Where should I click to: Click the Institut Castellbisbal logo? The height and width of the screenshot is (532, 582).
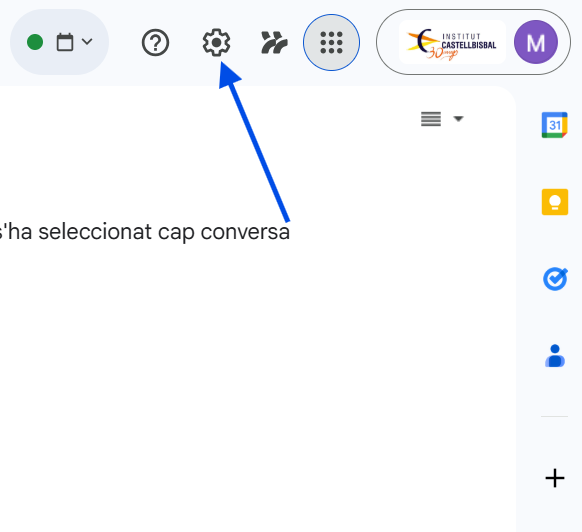coord(452,42)
